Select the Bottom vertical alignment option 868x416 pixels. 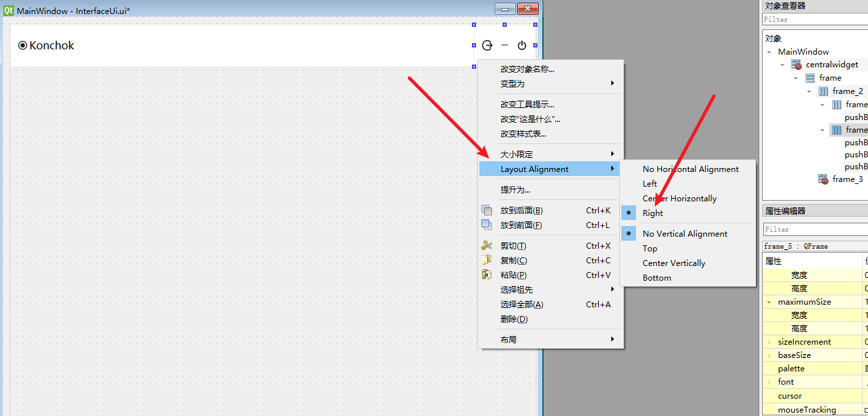[657, 277]
